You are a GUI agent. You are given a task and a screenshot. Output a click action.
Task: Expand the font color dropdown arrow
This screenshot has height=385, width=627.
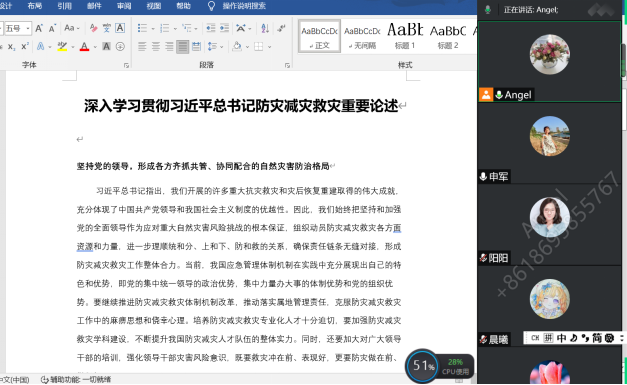[x=95, y=47]
